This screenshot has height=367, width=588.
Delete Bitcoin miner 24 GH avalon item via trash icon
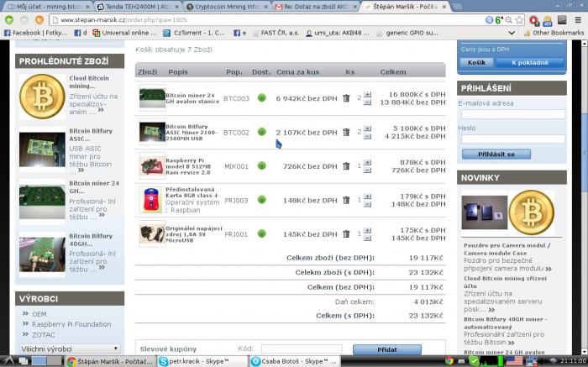pyautogui.click(x=346, y=98)
